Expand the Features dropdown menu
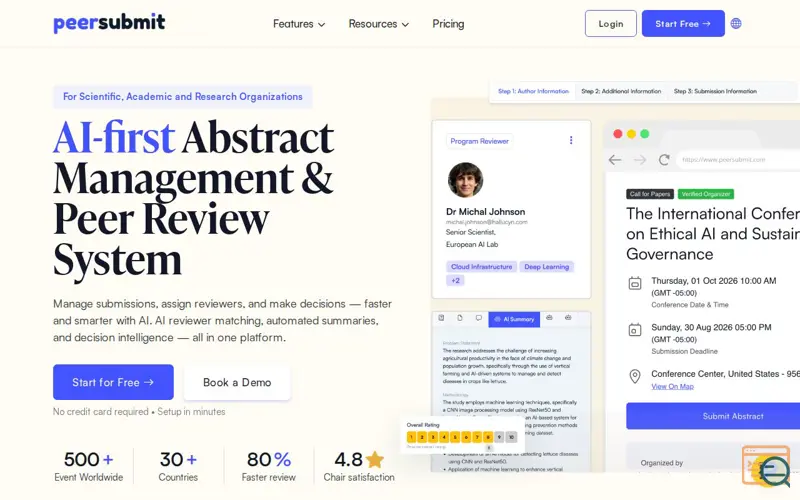The image size is (800, 500). pyautogui.click(x=299, y=24)
